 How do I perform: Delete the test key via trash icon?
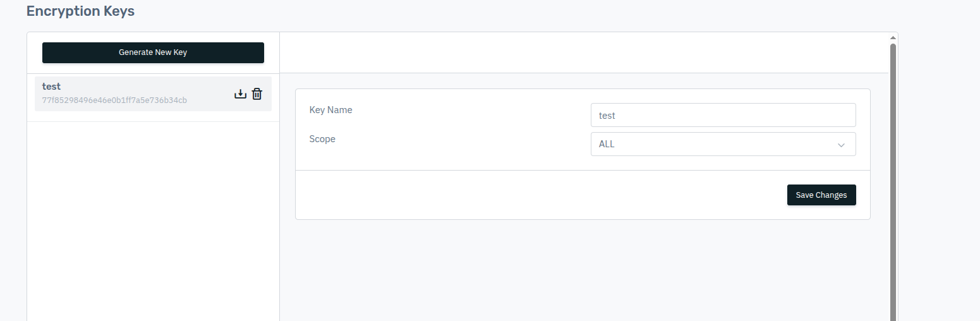pyautogui.click(x=257, y=94)
